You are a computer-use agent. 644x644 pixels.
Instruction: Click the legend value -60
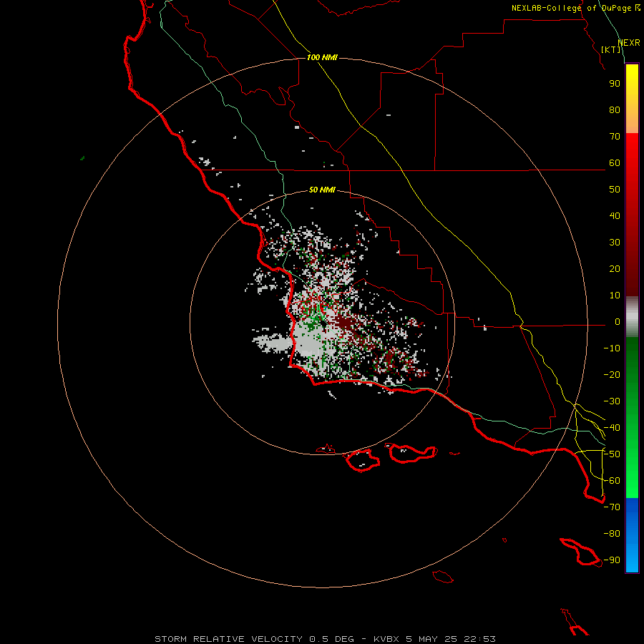coord(612,481)
